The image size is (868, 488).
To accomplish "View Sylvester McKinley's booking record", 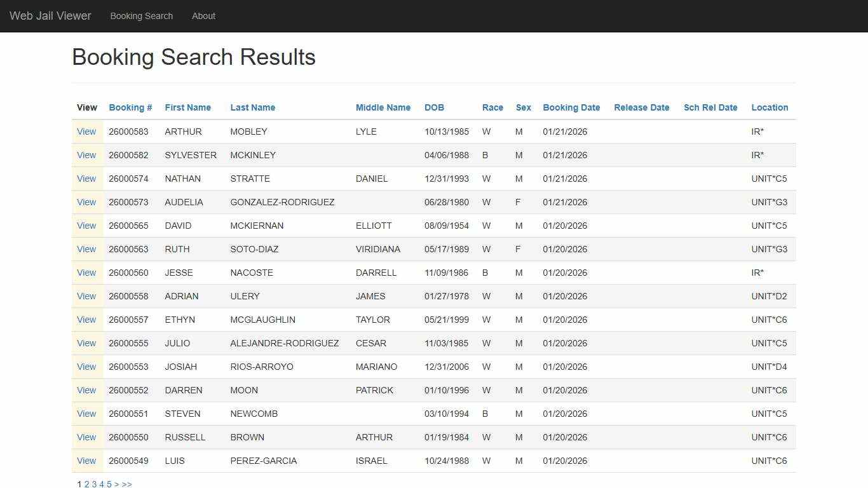I will point(86,155).
